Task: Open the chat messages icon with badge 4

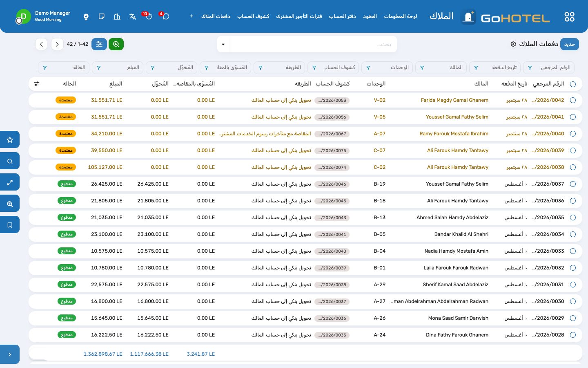Action: 165,16
